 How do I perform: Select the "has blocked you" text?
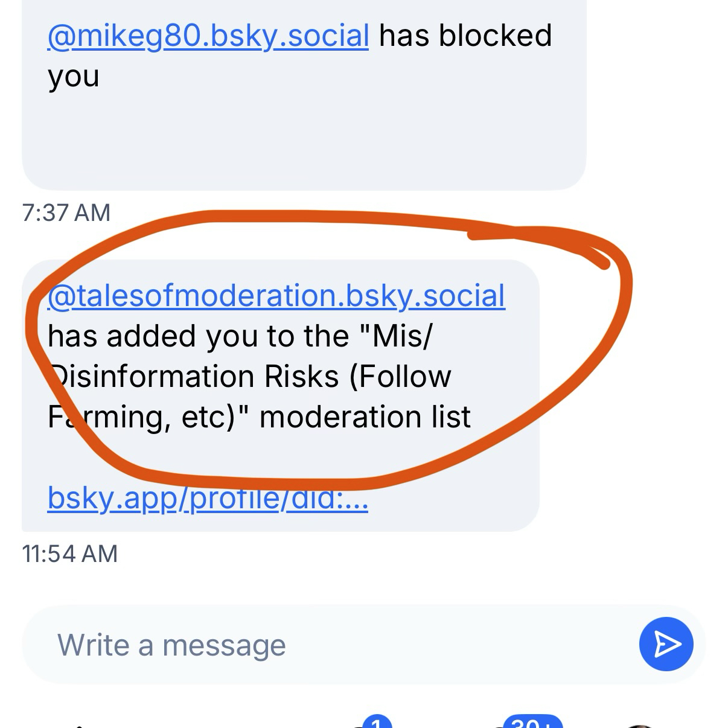point(465,36)
